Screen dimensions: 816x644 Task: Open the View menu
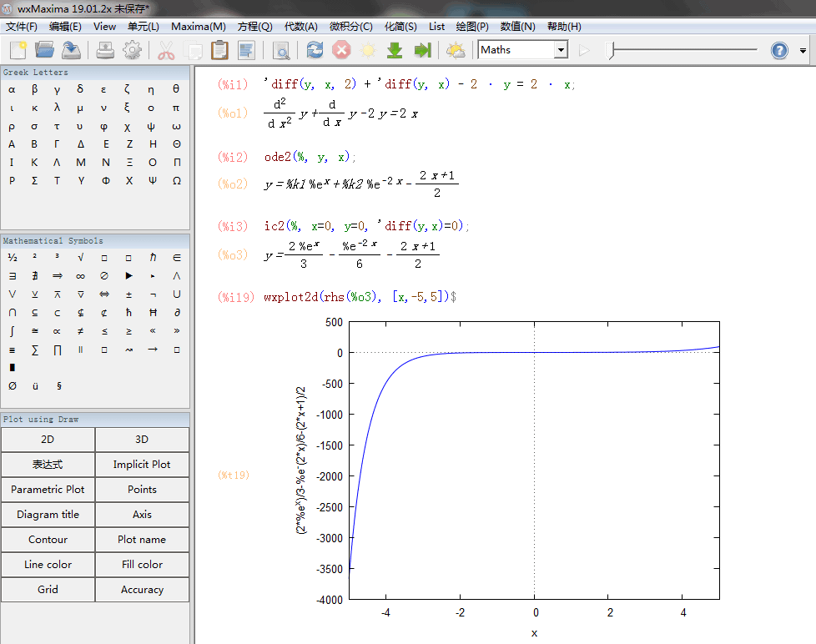click(x=104, y=27)
